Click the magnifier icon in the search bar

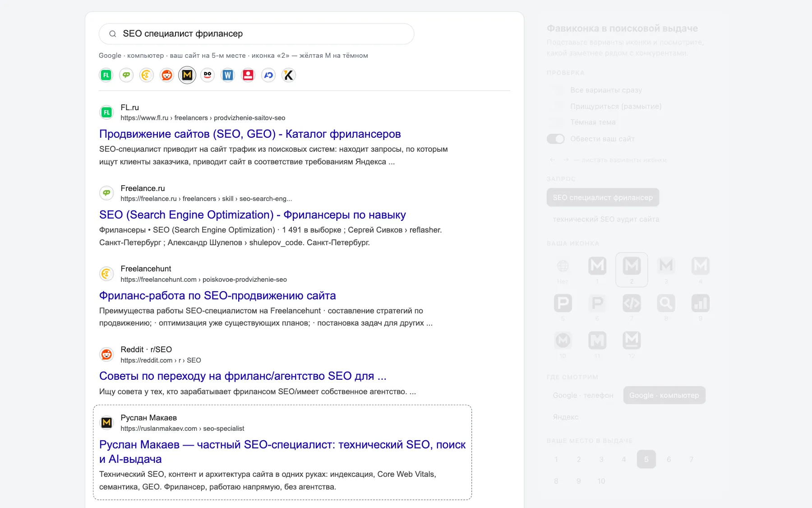[113, 34]
